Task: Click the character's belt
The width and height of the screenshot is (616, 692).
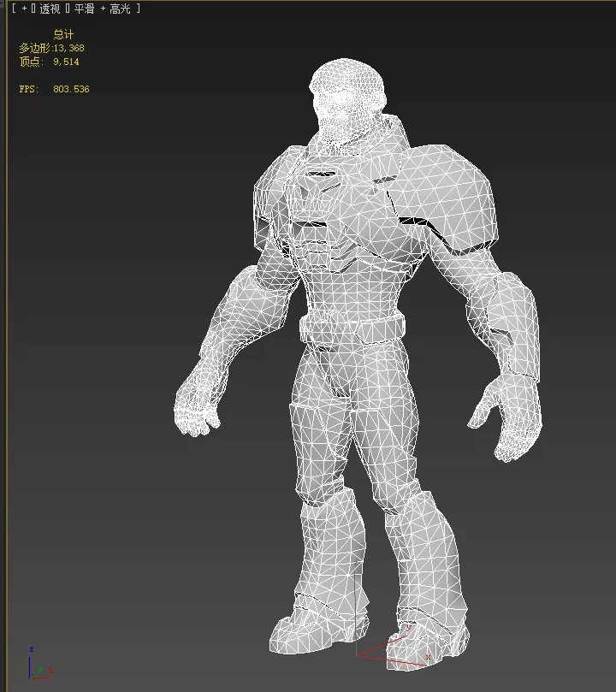Action: tap(352, 328)
